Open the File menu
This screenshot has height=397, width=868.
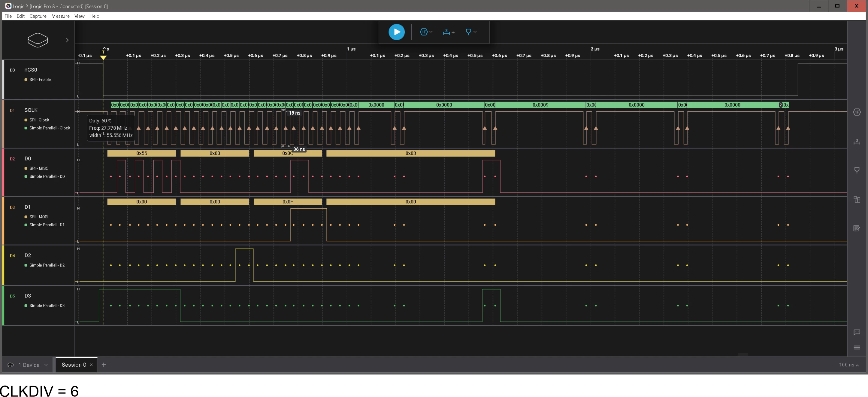click(8, 16)
